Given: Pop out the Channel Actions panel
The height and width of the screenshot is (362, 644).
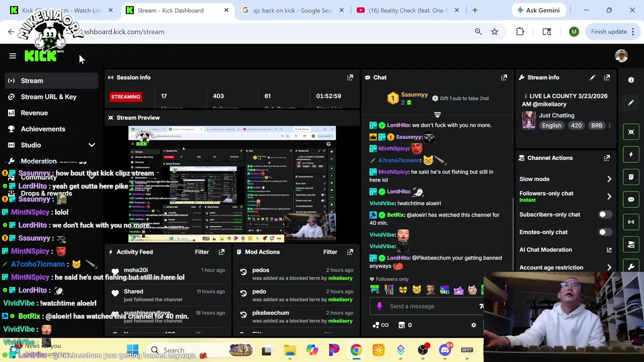Looking at the screenshot, I should click(607, 158).
